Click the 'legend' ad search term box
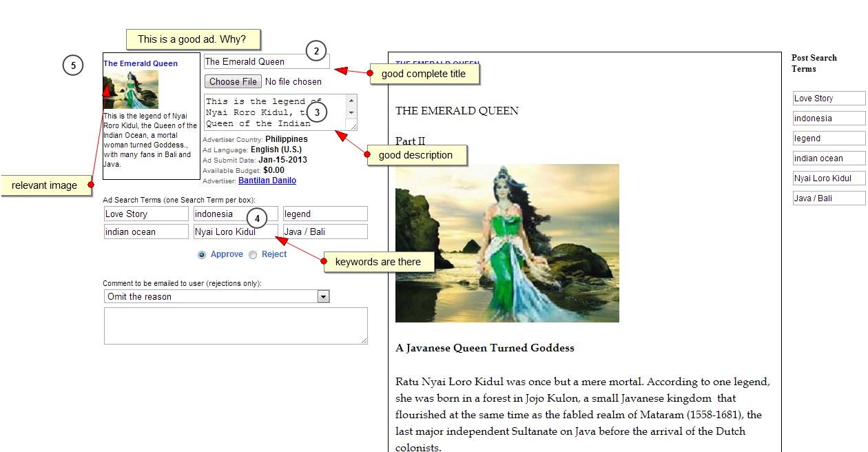 (324, 214)
